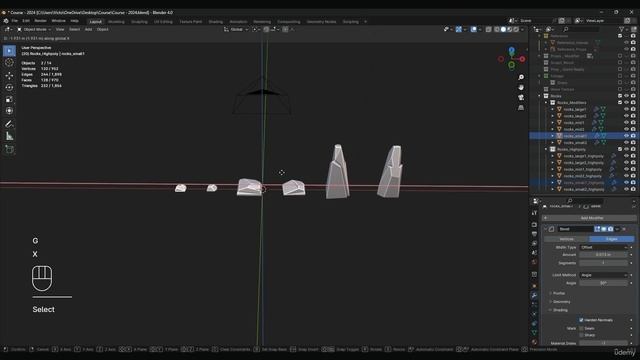The height and width of the screenshot is (360, 640).
Task: Switch to Solid viewport shading
Action: pyautogui.click(x=503, y=29)
